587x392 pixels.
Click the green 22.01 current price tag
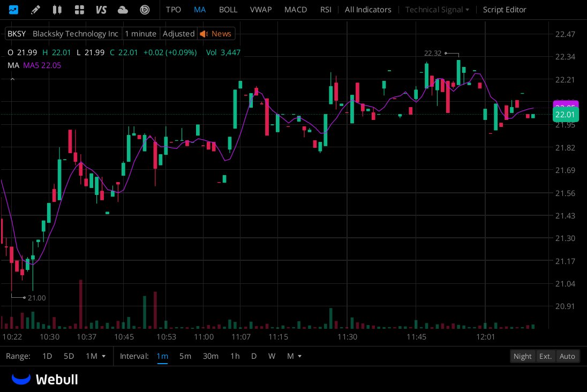pos(566,114)
